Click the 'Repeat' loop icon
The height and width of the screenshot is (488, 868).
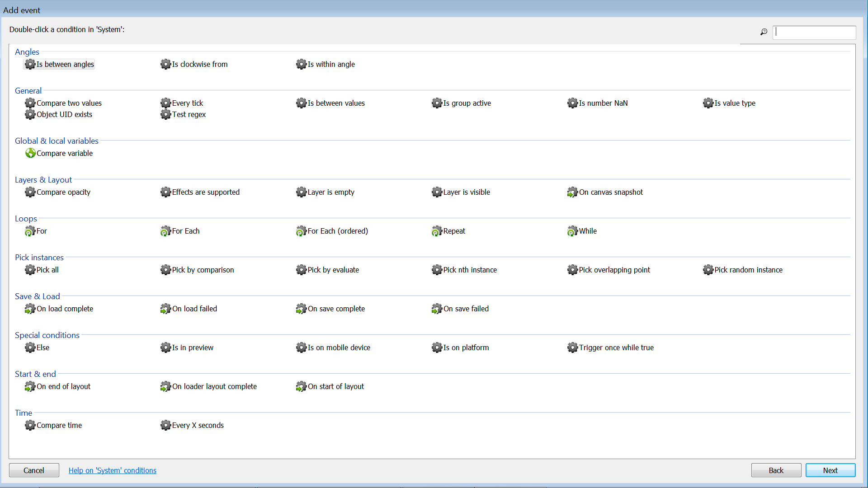[437, 231]
